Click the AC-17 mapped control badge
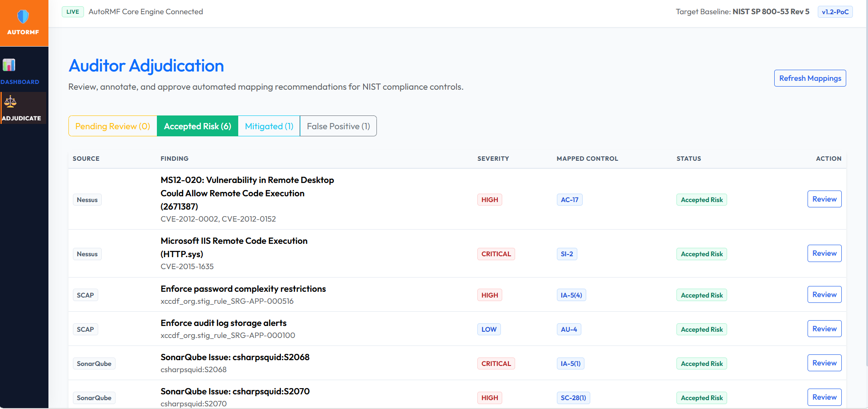This screenshot has width=868, height=409. (x=569, y=200)
